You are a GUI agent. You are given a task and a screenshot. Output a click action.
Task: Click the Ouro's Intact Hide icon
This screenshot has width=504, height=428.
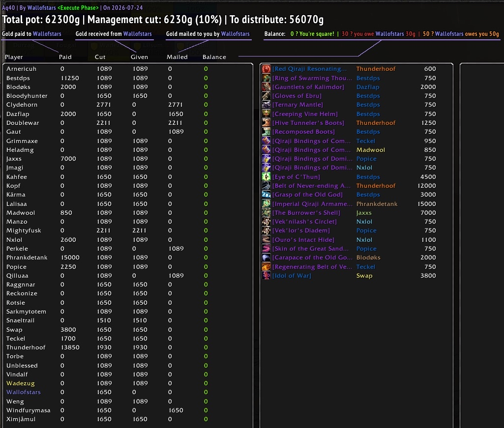point(266,240)
